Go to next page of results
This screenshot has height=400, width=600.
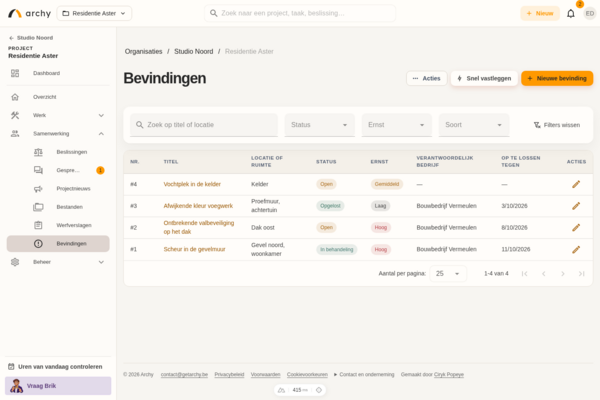(562, 274)
